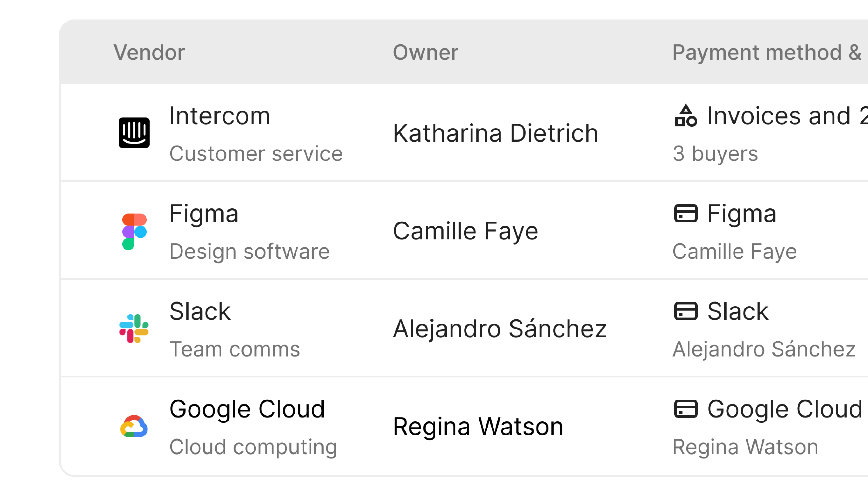Open the Figma vendor name
This screenshot has height=500, width=868.
click(x=204, y=213)
